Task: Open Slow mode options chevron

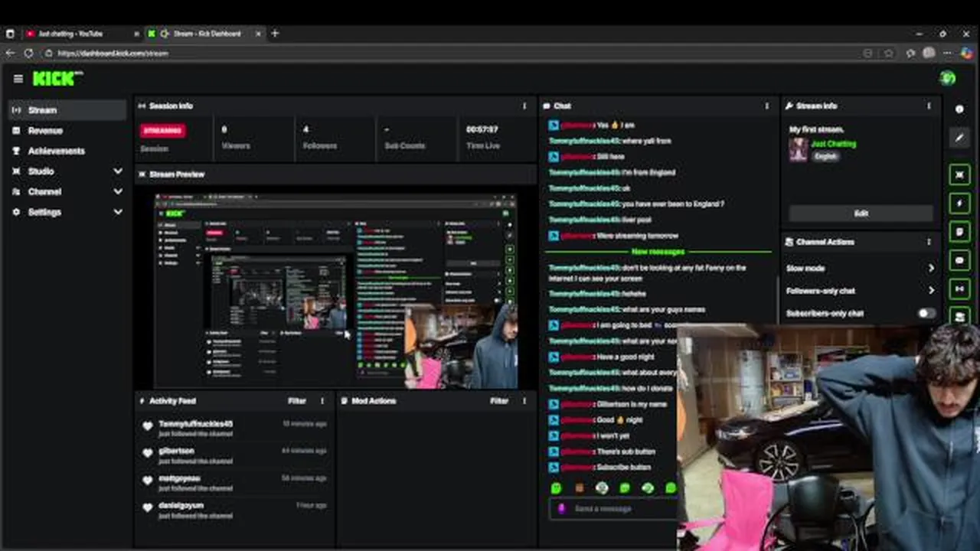Action: pyautogui.click(x=931, y=269)
